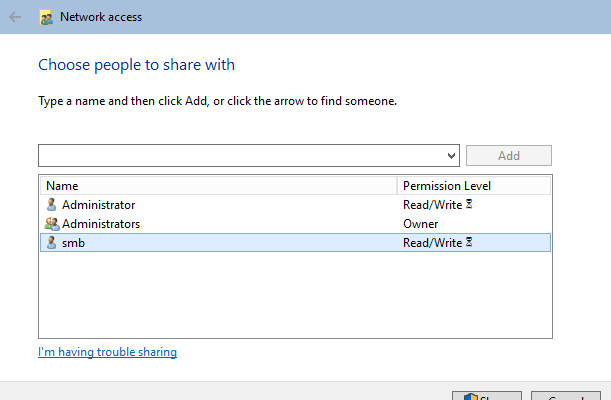Select the Administrators group name

point(101,224)
